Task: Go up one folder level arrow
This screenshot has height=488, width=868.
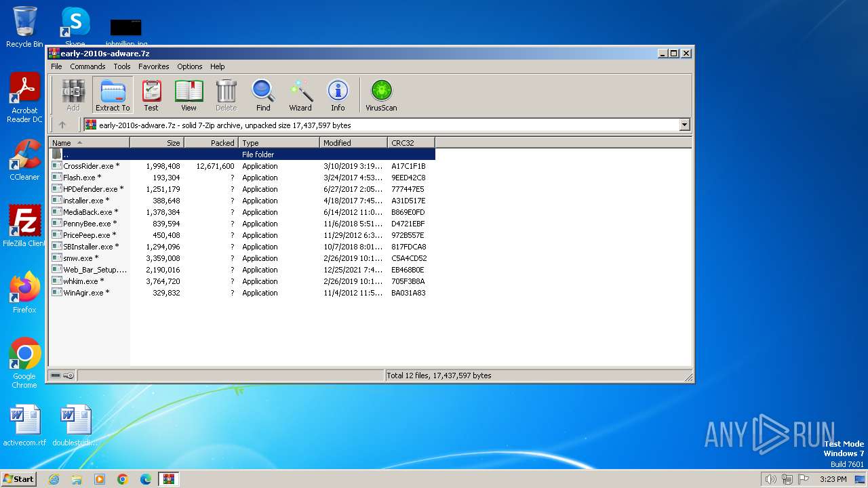Action: [x=62, y=125]
